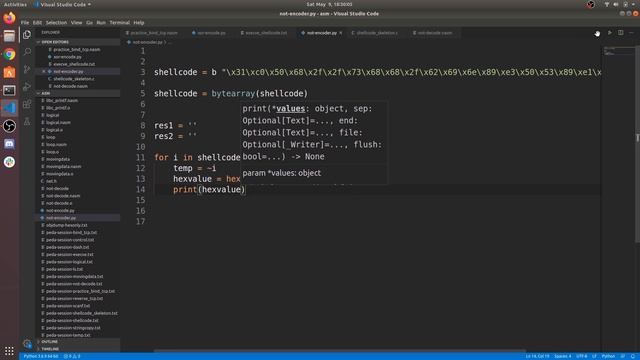Click not-encoder.py breadcrumb above editor
Screen dimensions: 640x360
click(147, 42)
